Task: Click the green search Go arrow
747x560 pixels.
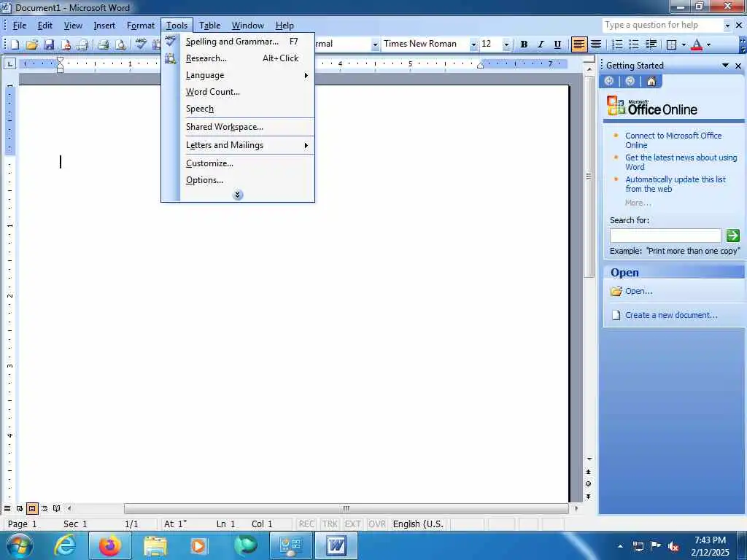Action: click(x=732, y=236)
